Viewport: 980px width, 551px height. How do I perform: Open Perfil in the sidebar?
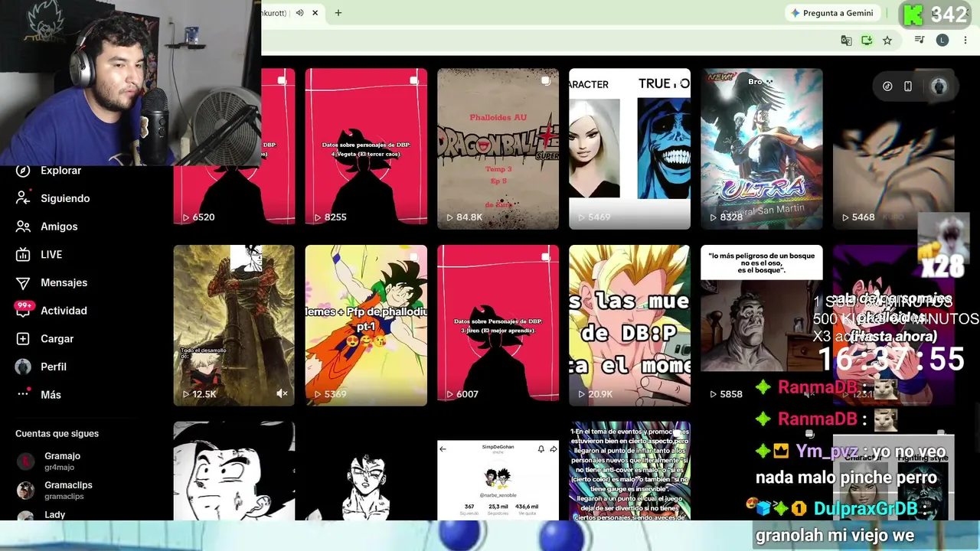point(41,367)
